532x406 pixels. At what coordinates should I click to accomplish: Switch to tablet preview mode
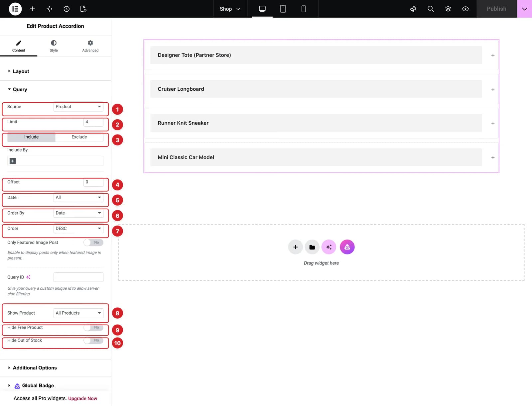pyautogui.click(x=283, y=9)
